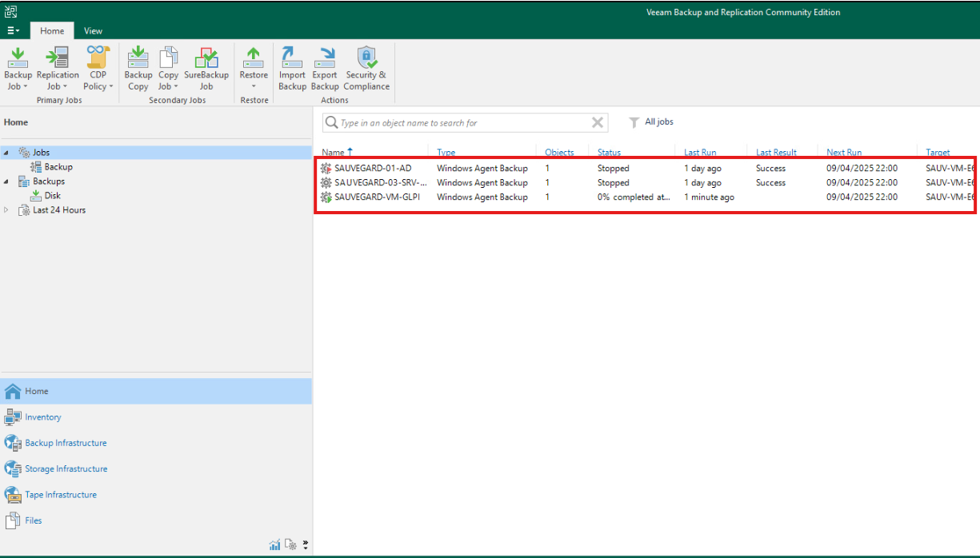
Task: Click the '1 minute ago' last run cell
Action: click(x=709, y=197)
